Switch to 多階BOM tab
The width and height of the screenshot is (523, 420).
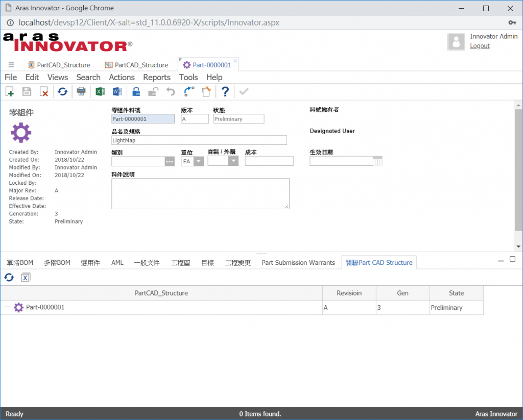pos(57,263)
